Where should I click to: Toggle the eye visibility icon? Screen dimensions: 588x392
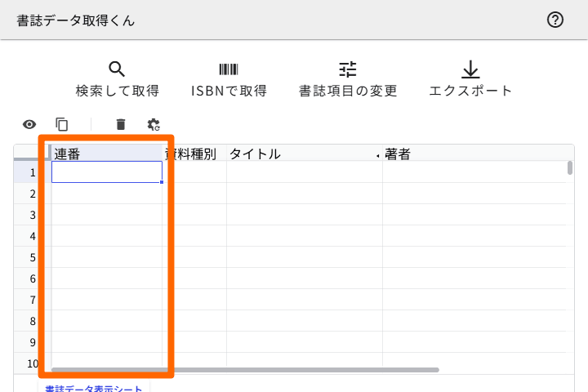pos(29,124)
